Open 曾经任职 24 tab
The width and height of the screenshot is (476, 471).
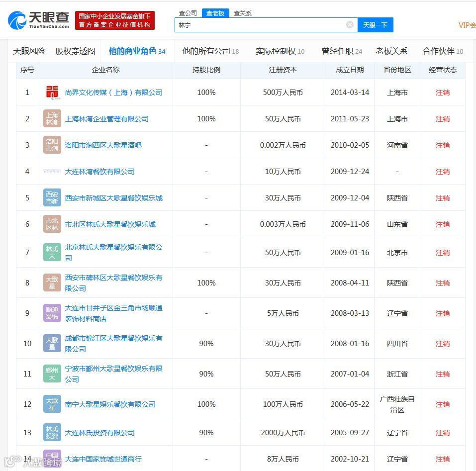point(342,51)
